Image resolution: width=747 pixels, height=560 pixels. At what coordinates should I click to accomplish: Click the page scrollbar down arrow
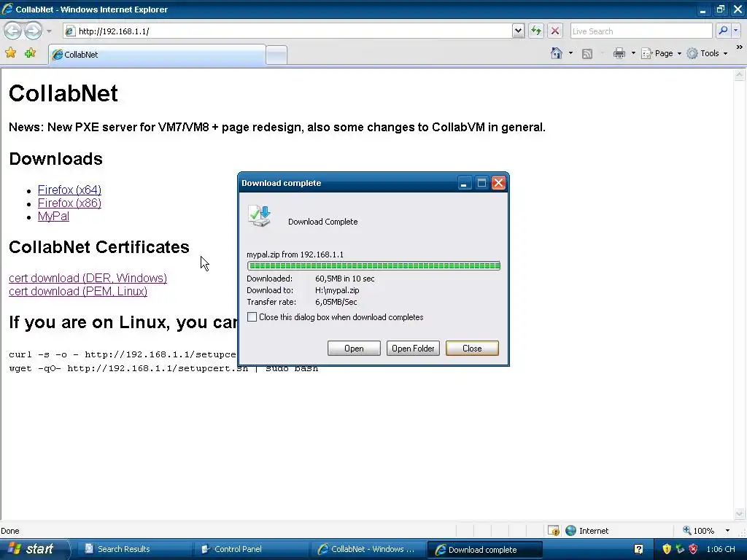pos(740,514)
